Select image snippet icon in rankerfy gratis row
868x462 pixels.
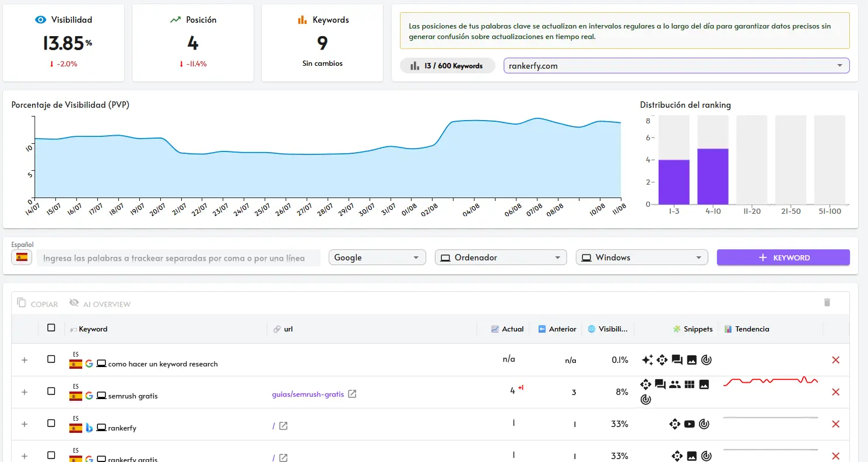click(692, 456)
